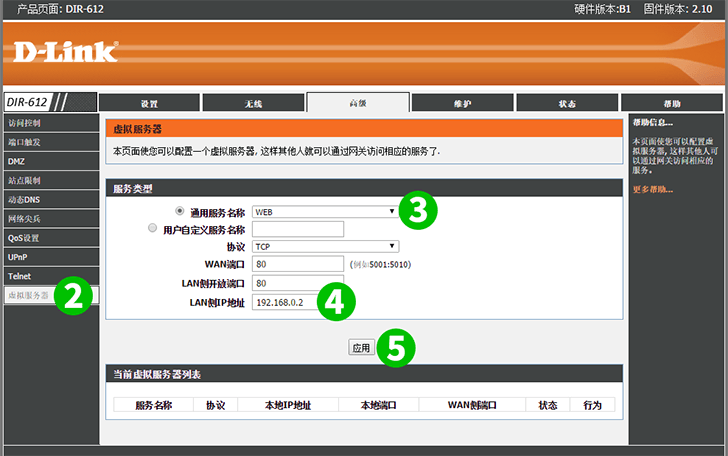Screen dimensions: 728x456
Task: Click the 服务名称 column header
Action: point(154,405)
